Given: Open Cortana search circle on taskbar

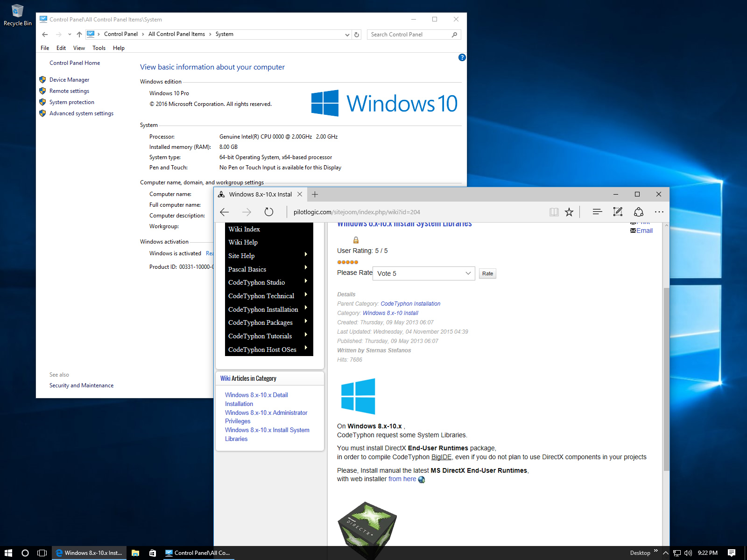Looking at the screenshot, I should (25, 553).
